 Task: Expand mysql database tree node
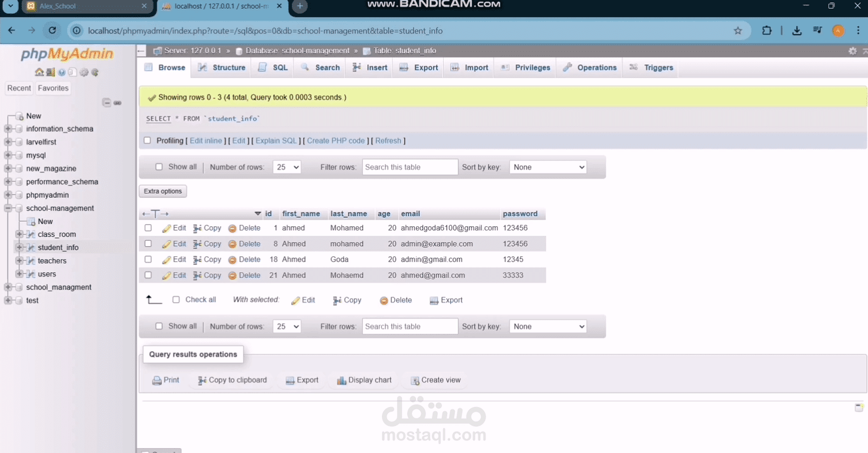click(x=8, y=156)
